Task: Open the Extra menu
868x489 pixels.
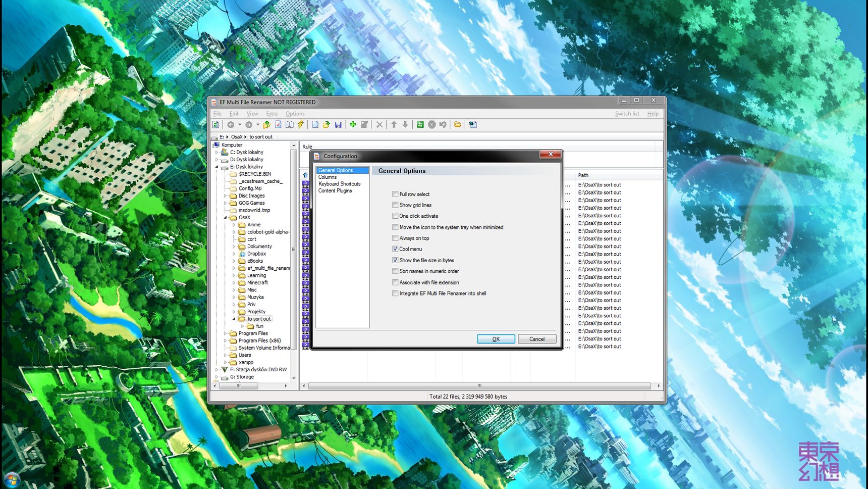Action: coord(272,114)
